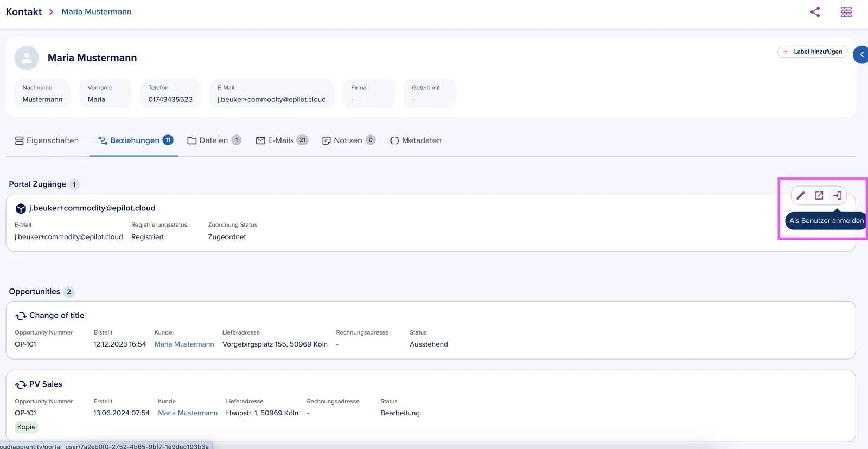Screen dimensions: 868x449
Task: Click the Als Benutzer anmelden login icon
Action: point(838,195)
